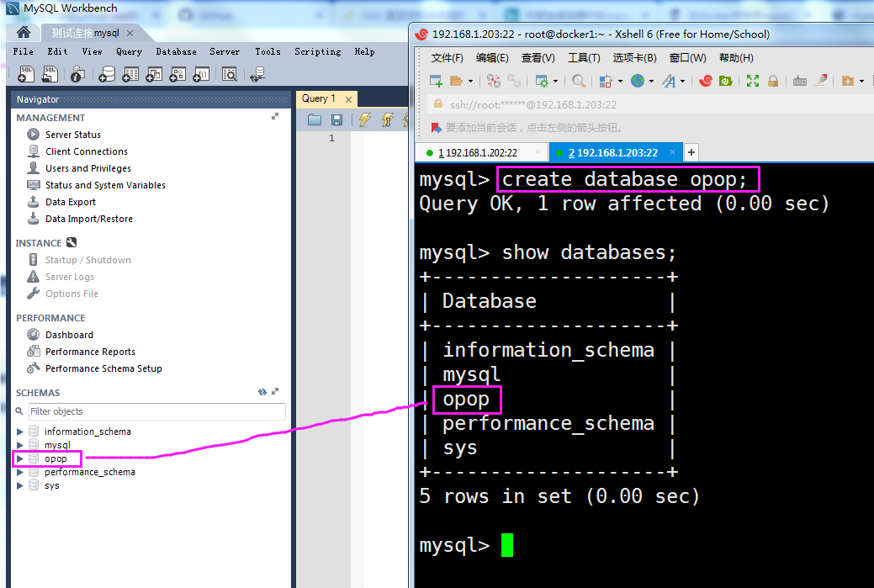Open the object inspector icon in Workbench toolbar

coord(77,74)
